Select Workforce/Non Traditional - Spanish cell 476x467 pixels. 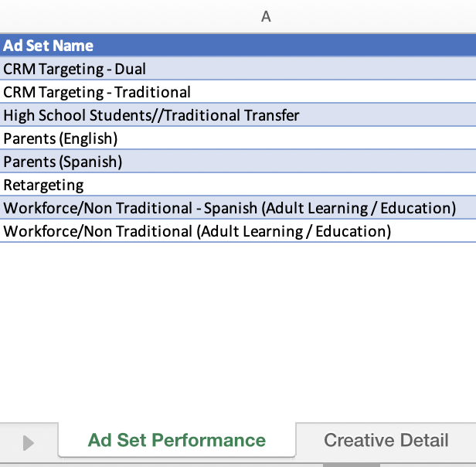[238, 208]
